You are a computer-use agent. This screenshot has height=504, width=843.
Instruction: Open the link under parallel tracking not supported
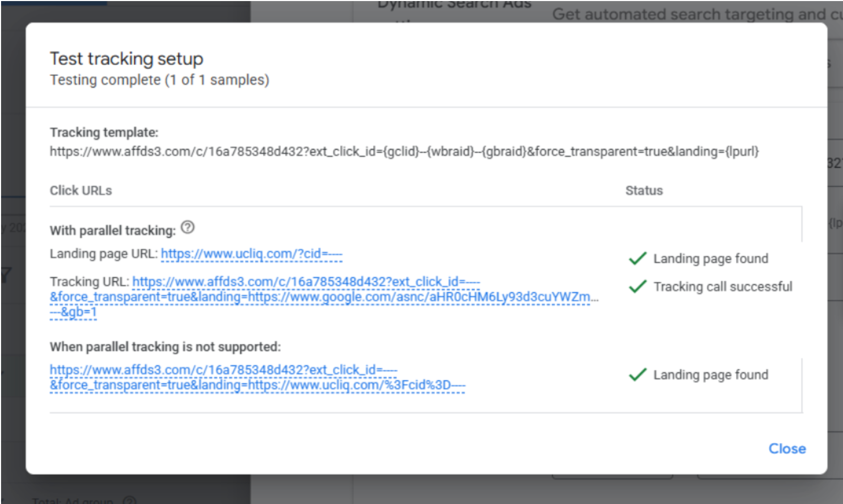pyautogui.click(x=257, y=377)
